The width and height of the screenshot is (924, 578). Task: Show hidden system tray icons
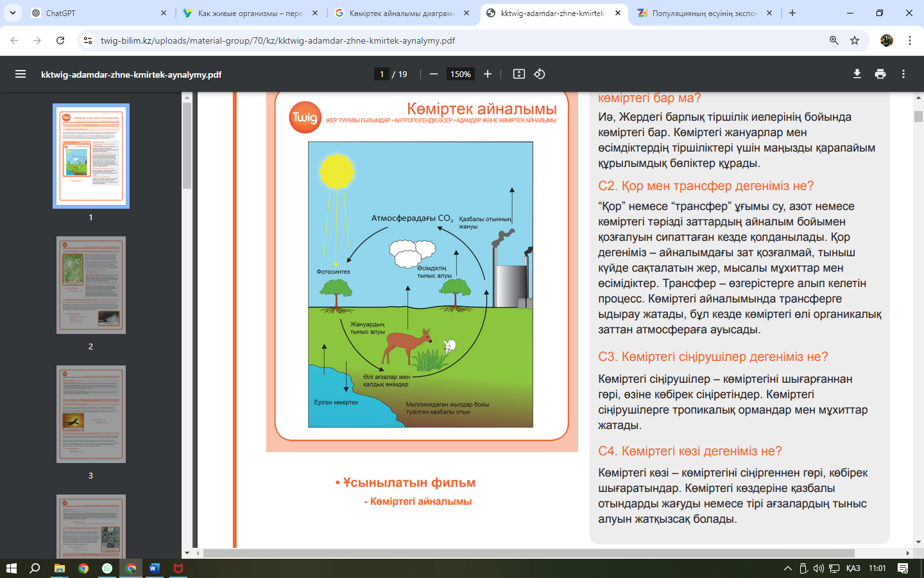coord(788,568)
